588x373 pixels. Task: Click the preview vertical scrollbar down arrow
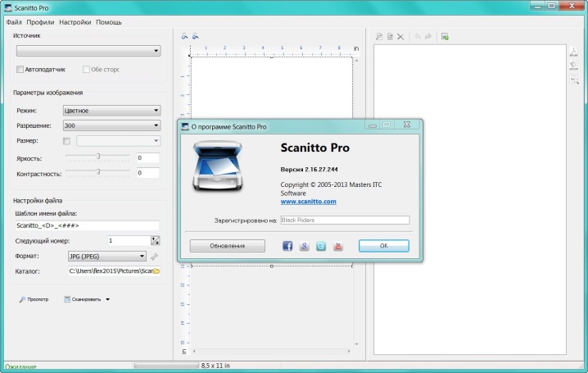pos(356,343)
